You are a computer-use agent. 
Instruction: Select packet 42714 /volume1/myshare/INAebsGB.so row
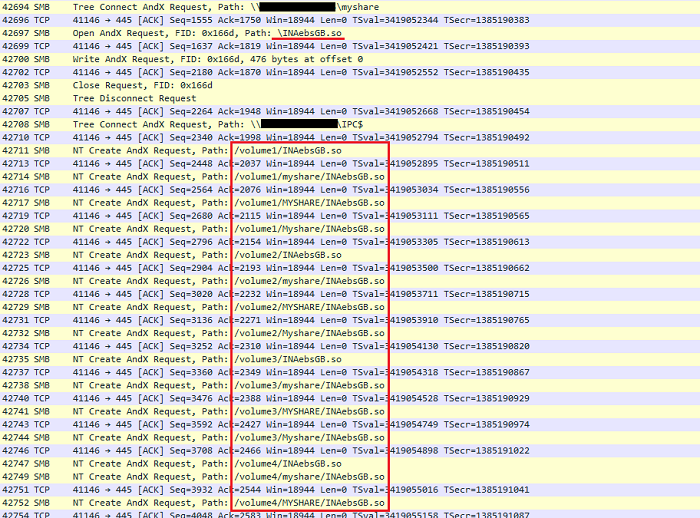tap(350, 177)
